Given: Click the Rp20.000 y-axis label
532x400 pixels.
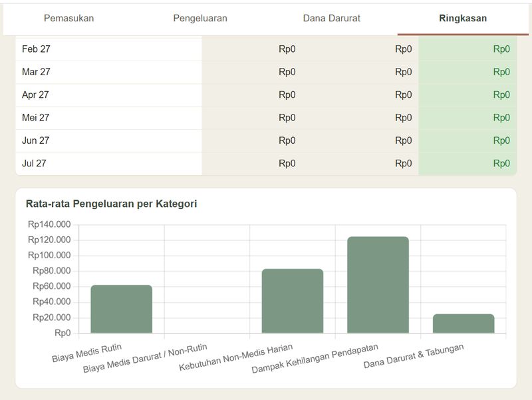Looking at the screenshot, I should [x=52, y=317].
